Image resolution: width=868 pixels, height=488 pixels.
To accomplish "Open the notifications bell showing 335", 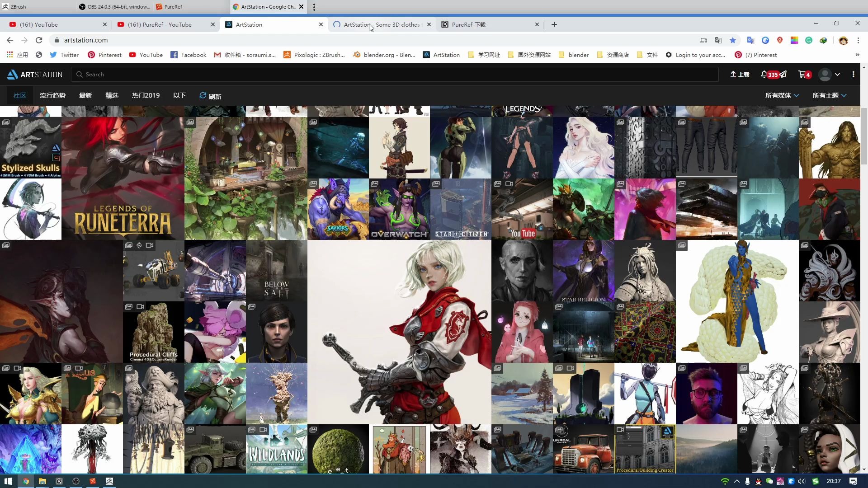I will point(767,74).
